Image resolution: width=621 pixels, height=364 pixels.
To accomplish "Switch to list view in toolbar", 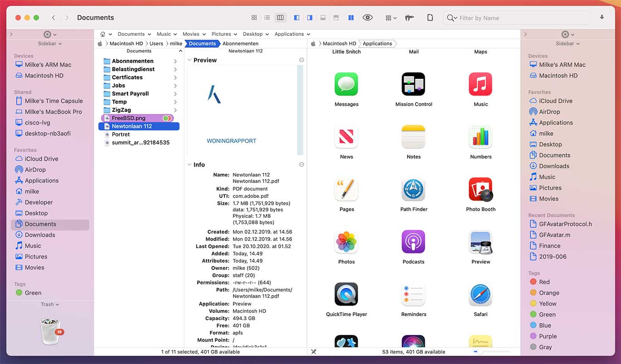I will click(x=267, y=18).
